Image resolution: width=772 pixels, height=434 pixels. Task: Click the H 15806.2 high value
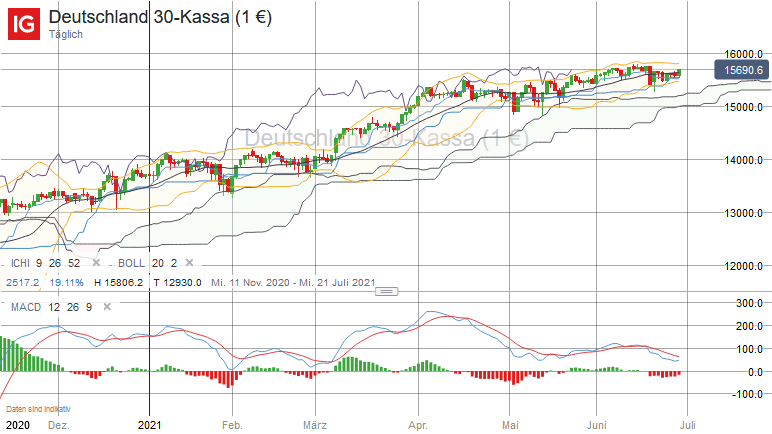pos(119,283)
